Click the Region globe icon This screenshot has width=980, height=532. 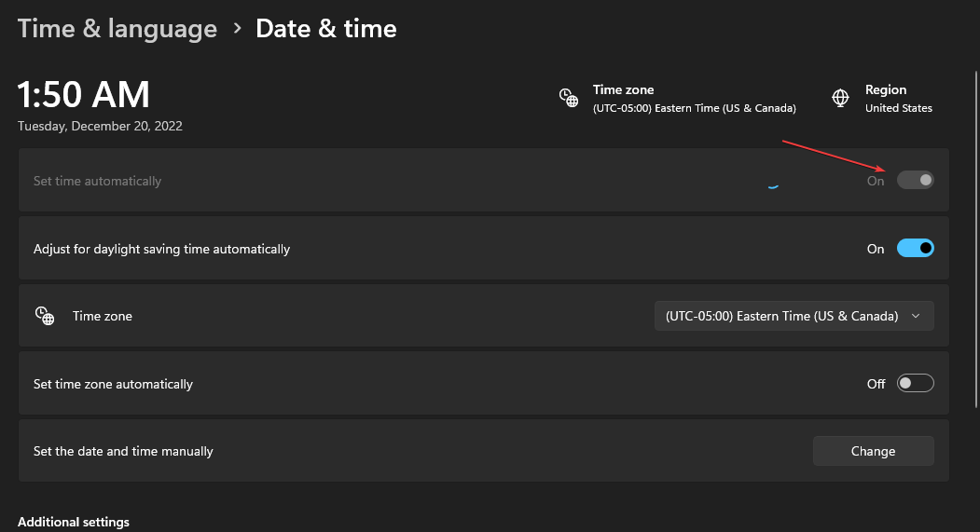(x=841, y=98)
